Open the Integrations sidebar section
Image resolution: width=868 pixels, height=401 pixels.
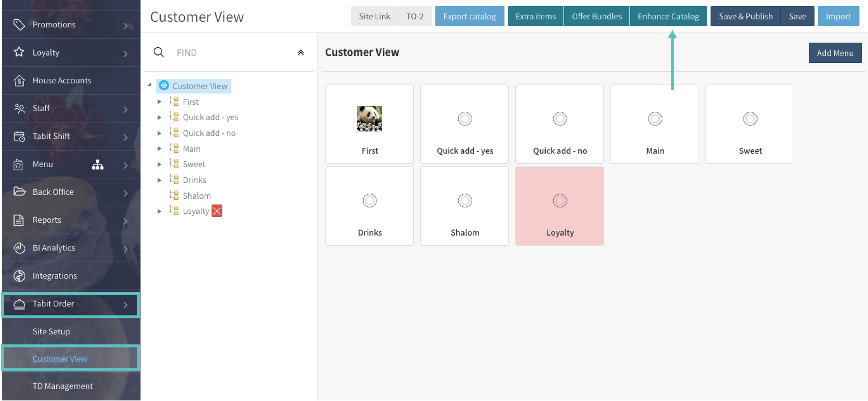[71, 276]
